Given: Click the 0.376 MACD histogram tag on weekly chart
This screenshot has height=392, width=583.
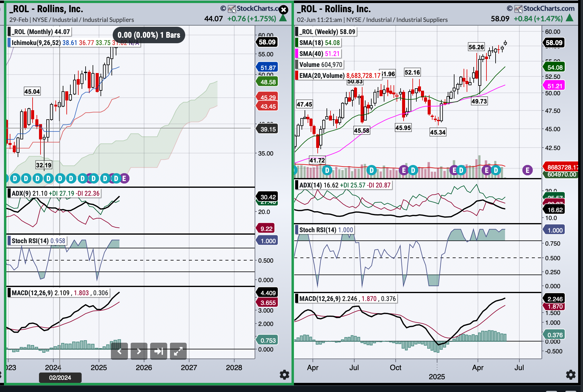Looking at the screenshot, I should pos(554,335).
